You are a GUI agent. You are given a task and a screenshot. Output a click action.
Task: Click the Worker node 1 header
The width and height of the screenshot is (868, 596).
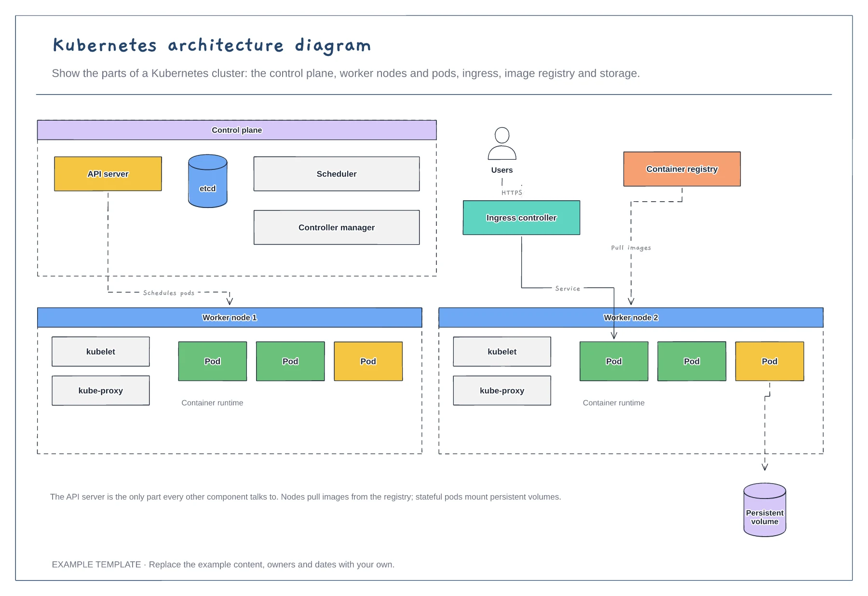(x=230, y=318)
